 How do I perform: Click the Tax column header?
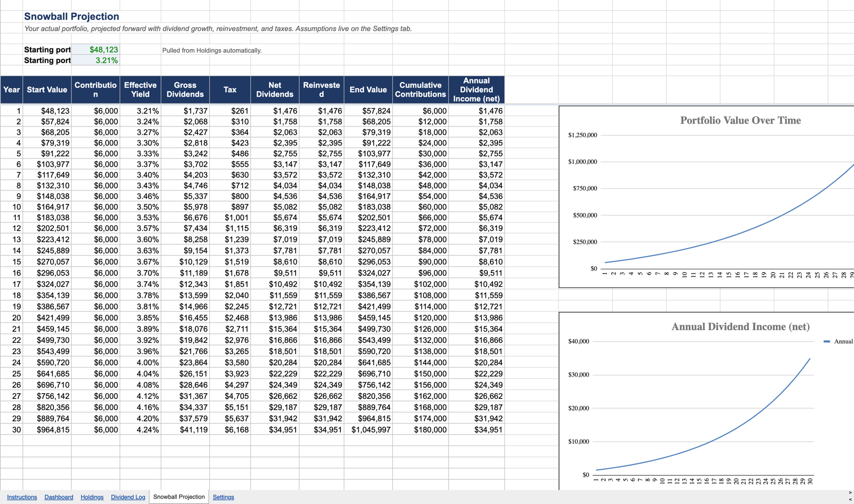coord(230,90)
